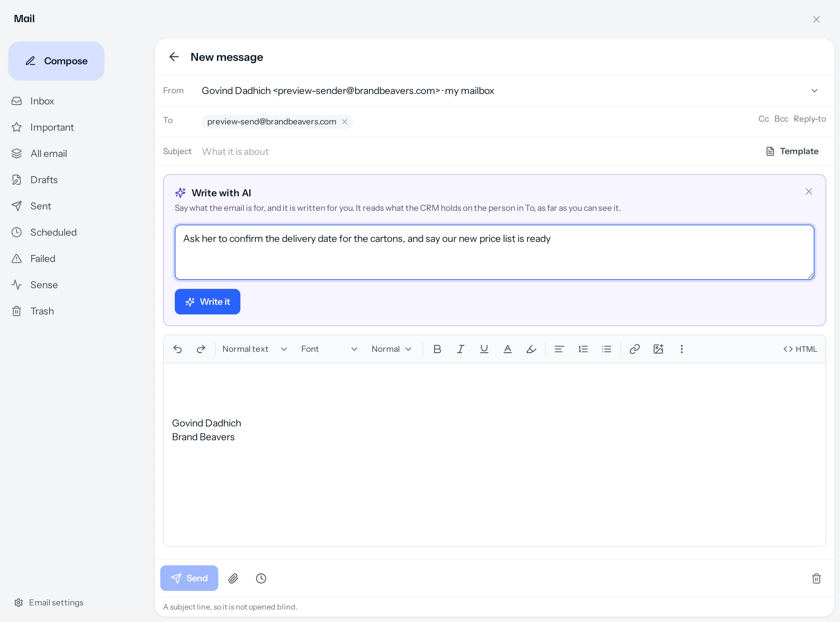This screenshot has width=840, height=622.
Task: Click the Write it button
Action: [207, 302]
